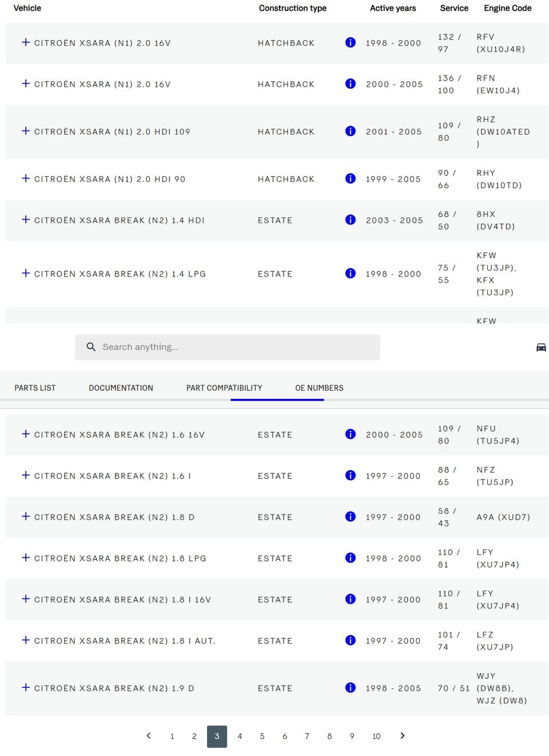The width and height of the screenshot is (549, 756).
Task: Go to page 4
Action: click(240, 737)
